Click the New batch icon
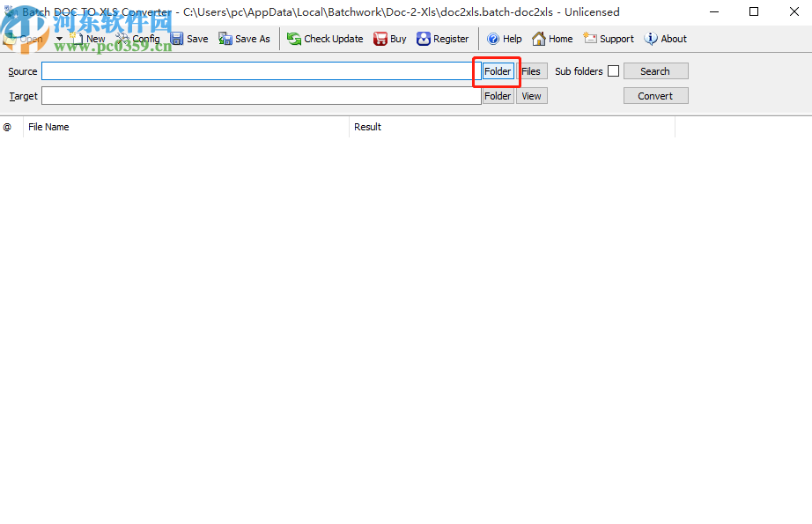This screenshot has width=812, height=524. (x=88, y=39)
